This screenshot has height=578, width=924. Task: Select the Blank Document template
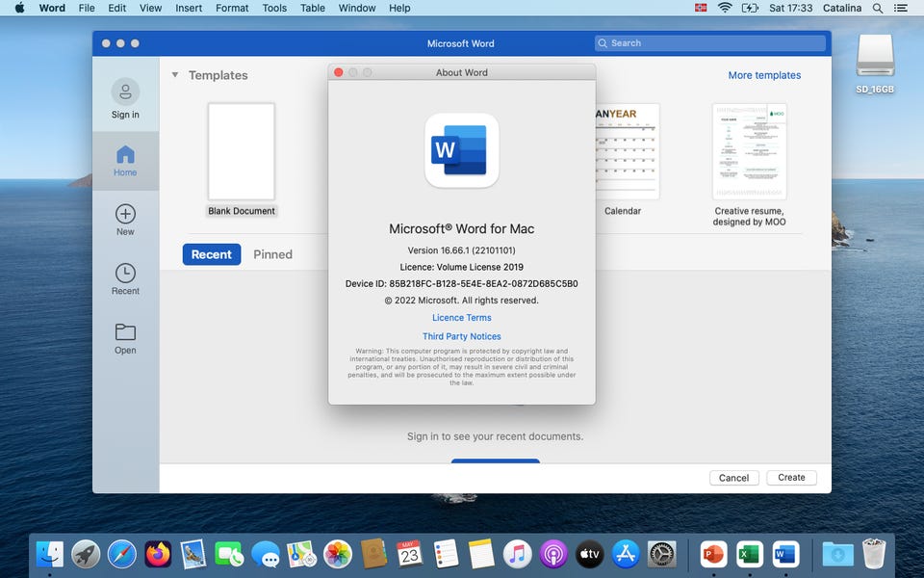tap(241, 152)
